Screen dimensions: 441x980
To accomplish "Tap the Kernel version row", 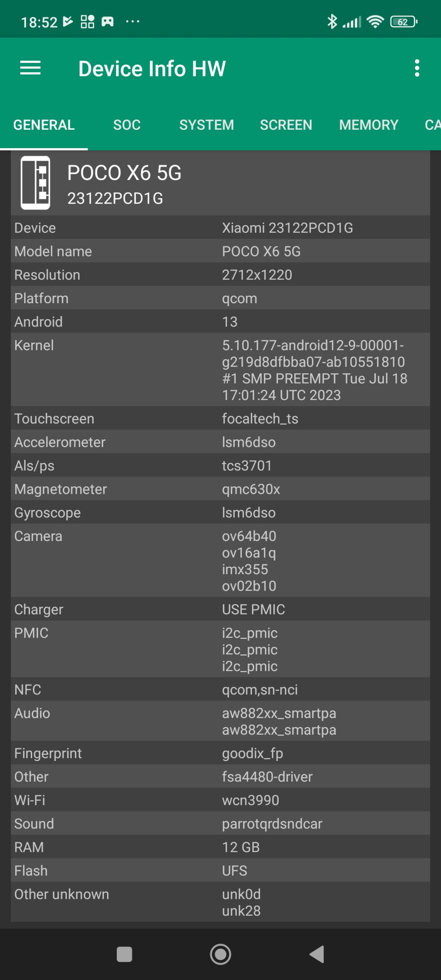I will (x=220, y=370).
